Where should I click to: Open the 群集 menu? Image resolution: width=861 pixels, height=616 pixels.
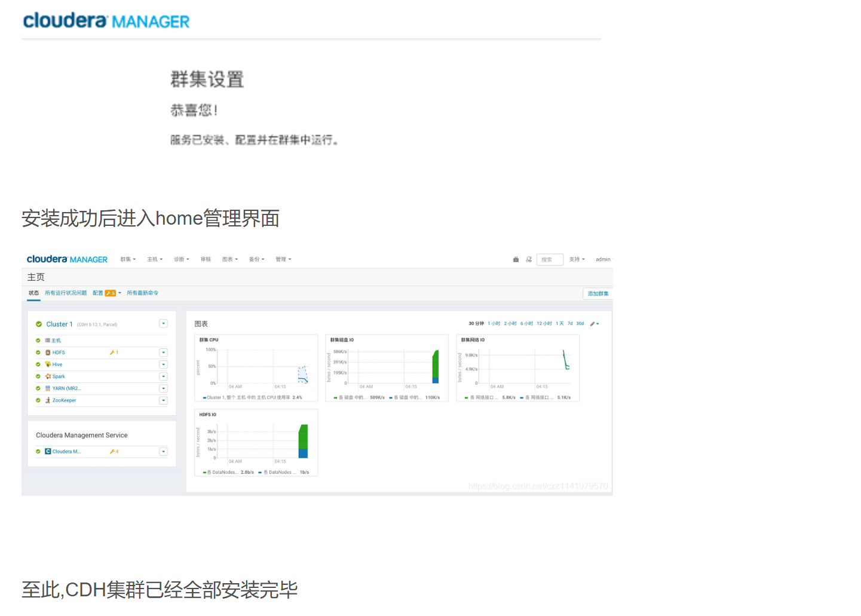coord(128,259)
